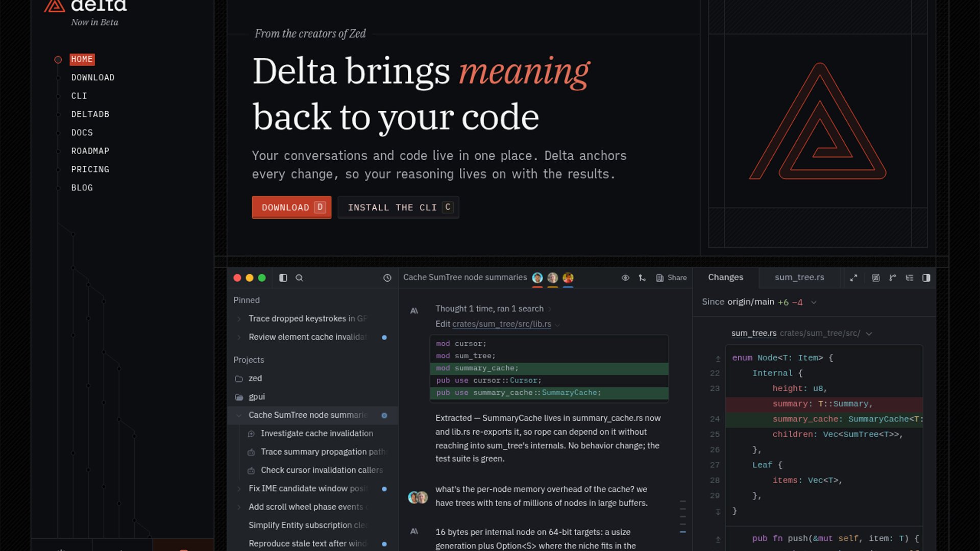The height and width of the screenshot is (551, 980).
Task: Click the agent icon beside 16 bytes reply
Action: click(414, 531)
